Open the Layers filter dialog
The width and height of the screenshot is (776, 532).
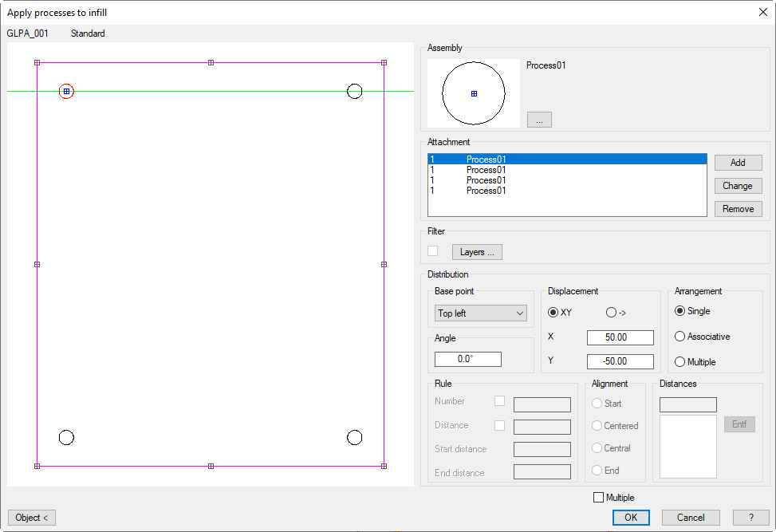coord(477,252)
